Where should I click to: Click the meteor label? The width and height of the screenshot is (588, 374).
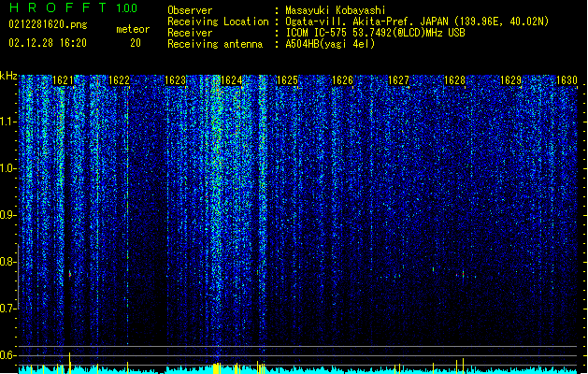(133, 29)
